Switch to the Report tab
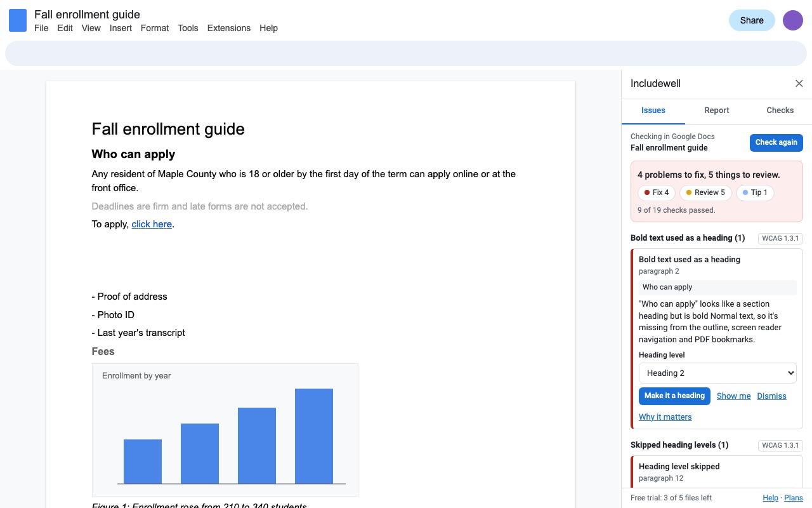This screenshot has width=812, height=508. 717,110
